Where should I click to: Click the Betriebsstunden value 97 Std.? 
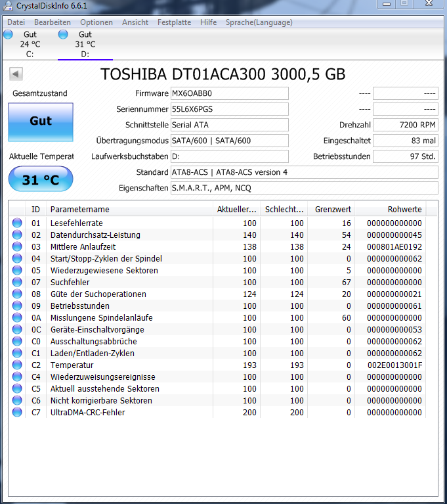406,156
